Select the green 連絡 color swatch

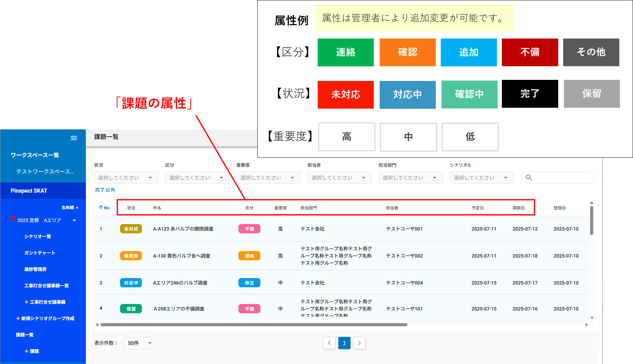(x=346, y=52)
